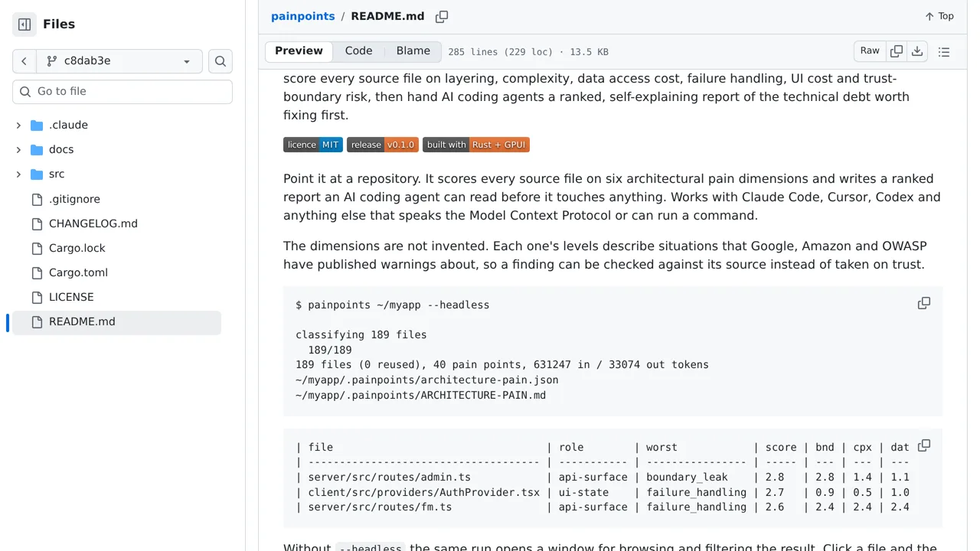
Task: Copy the results table code block
Action: pyautogui.click(x=924, y=445)
